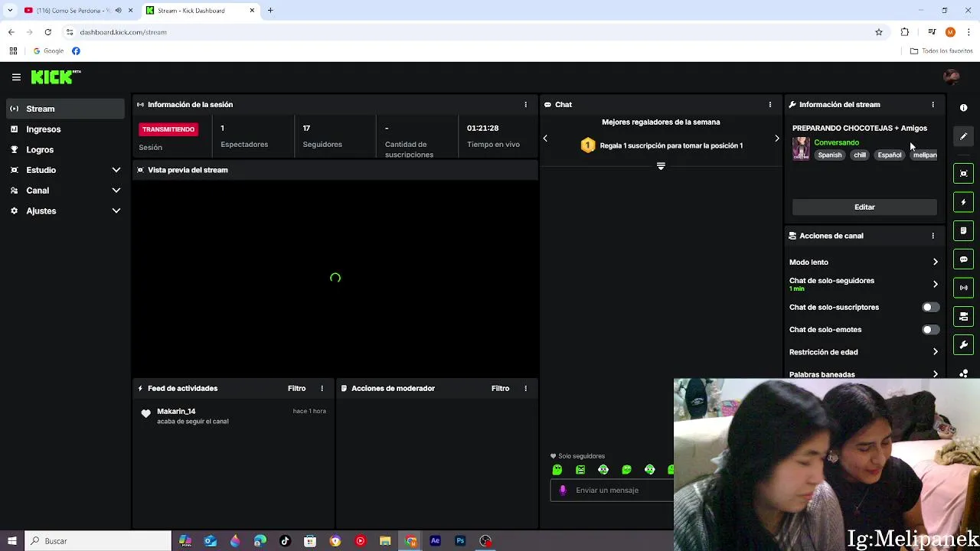Open a new browser tab
The height and width of the screenshot is (551, 980).
(270, 11)
